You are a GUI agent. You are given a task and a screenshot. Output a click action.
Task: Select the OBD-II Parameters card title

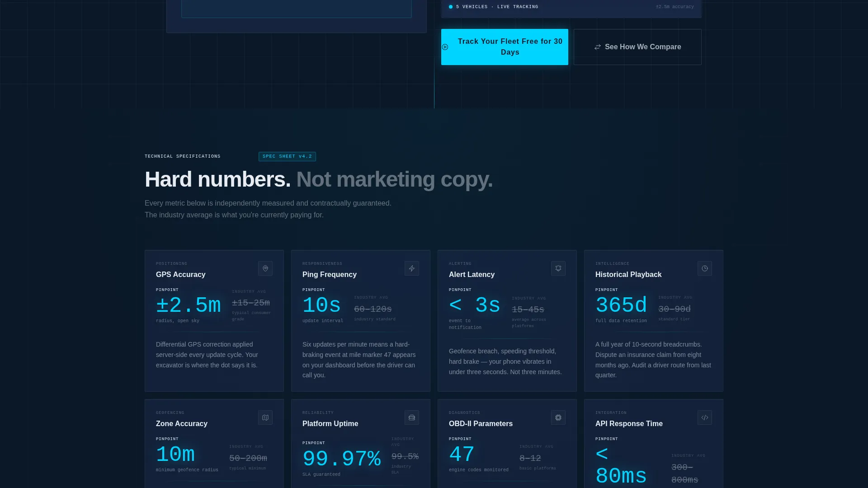coord(481,423)
